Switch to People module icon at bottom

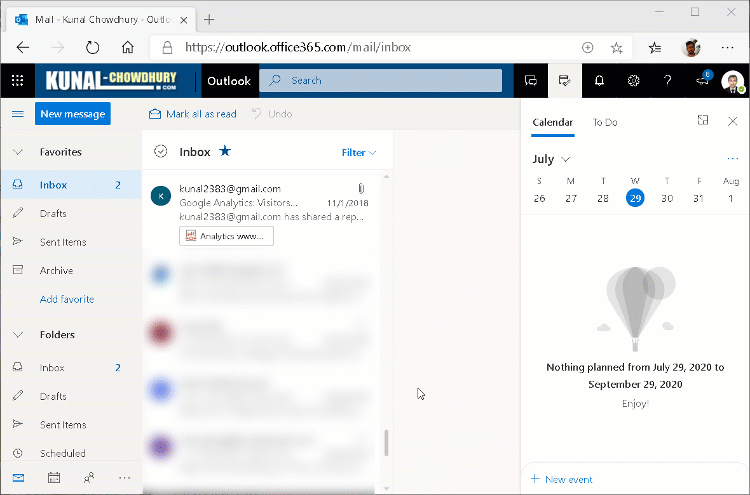[89, 477]
